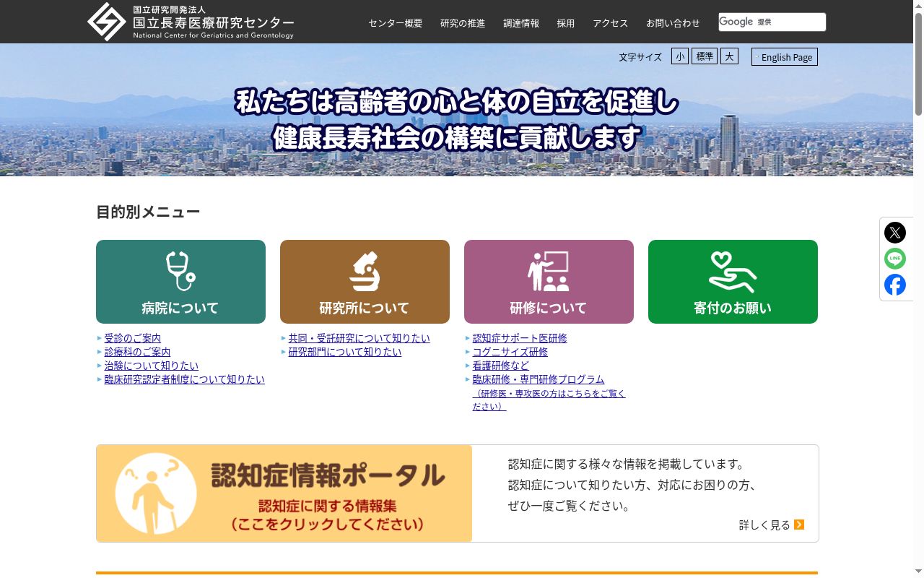Open 受診のご案内 link

(x=133, y=338)
